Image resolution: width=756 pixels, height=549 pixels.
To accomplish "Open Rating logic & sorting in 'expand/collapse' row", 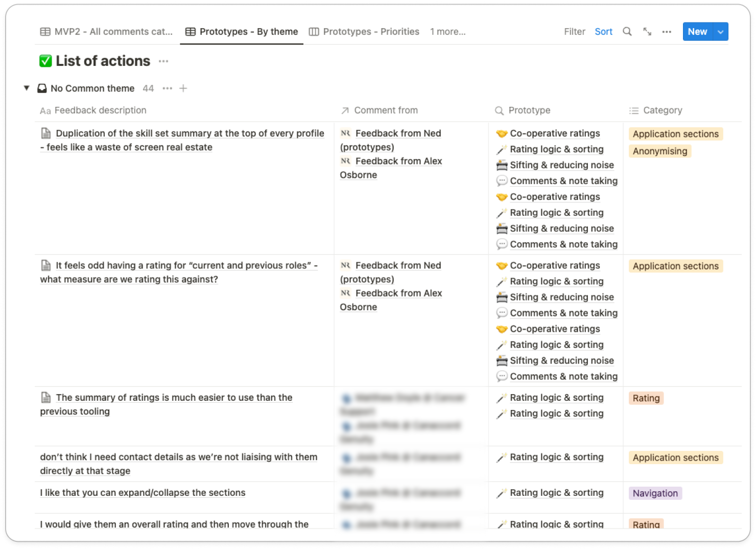I will 557,493.
